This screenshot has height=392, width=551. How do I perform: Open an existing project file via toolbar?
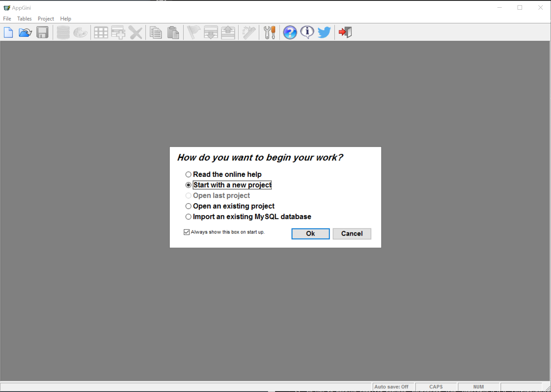tap(25, 32)
